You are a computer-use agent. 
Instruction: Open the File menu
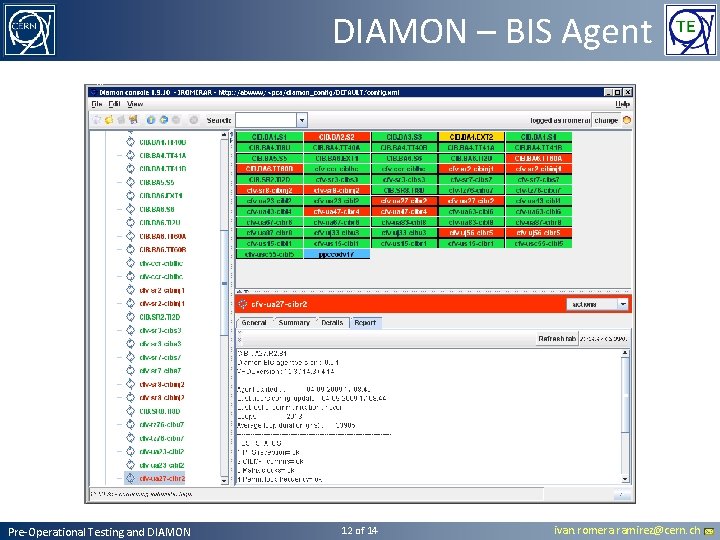click(x=97, y=104)
